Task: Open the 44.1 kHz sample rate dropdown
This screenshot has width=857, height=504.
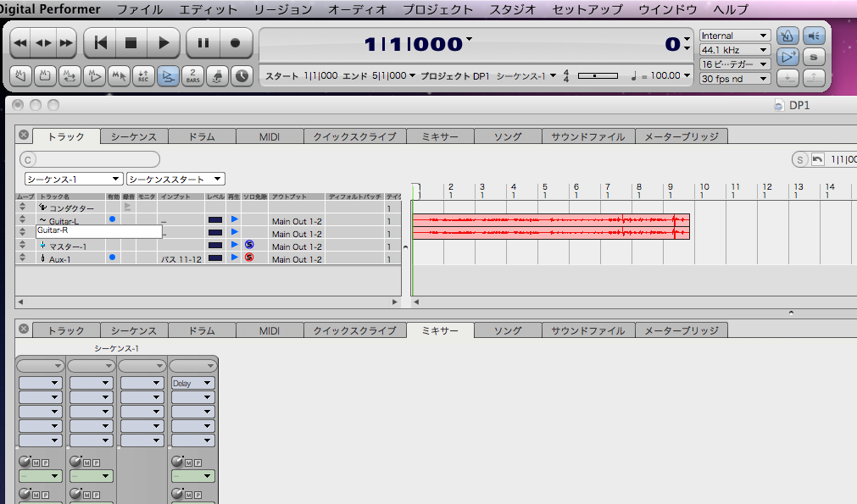Action: tap(735, 50)
